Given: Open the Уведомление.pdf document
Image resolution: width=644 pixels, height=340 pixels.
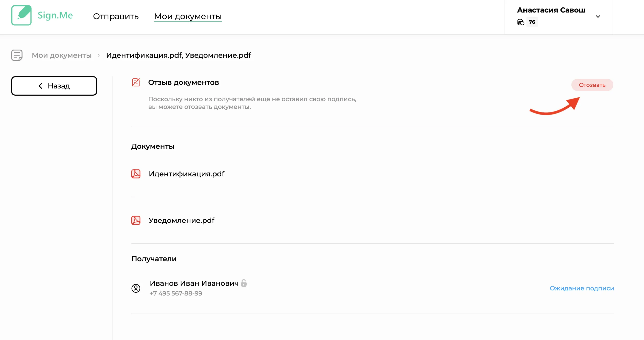Looking at the screenshot, I should 181,220.
